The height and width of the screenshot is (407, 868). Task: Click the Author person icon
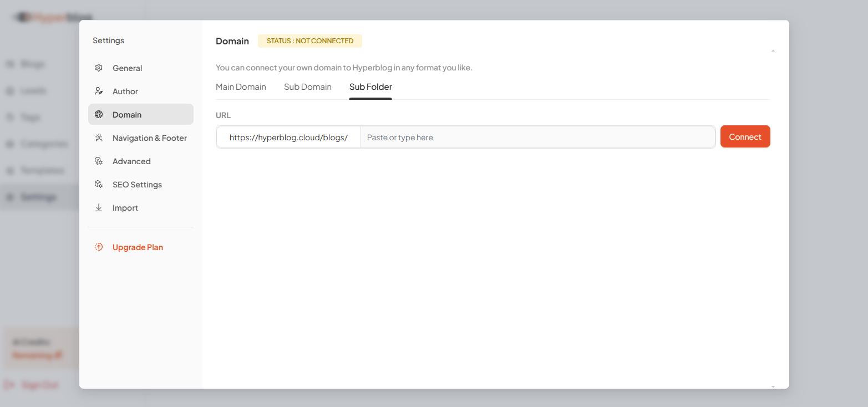(x=99, y=91)
